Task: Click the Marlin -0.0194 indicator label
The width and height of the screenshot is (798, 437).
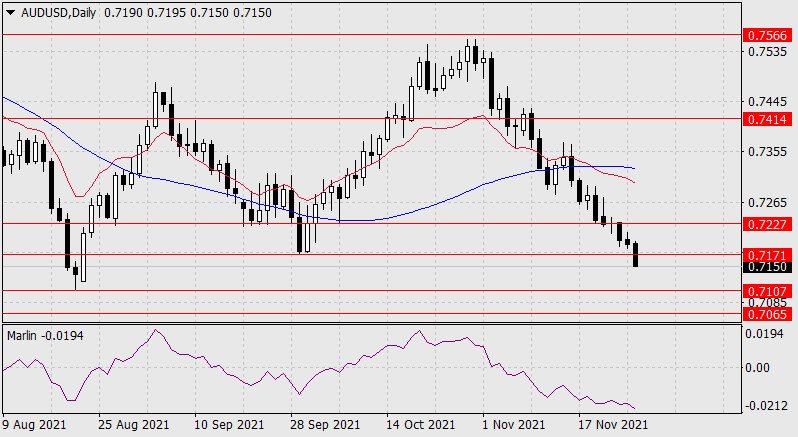Action: 45,336
